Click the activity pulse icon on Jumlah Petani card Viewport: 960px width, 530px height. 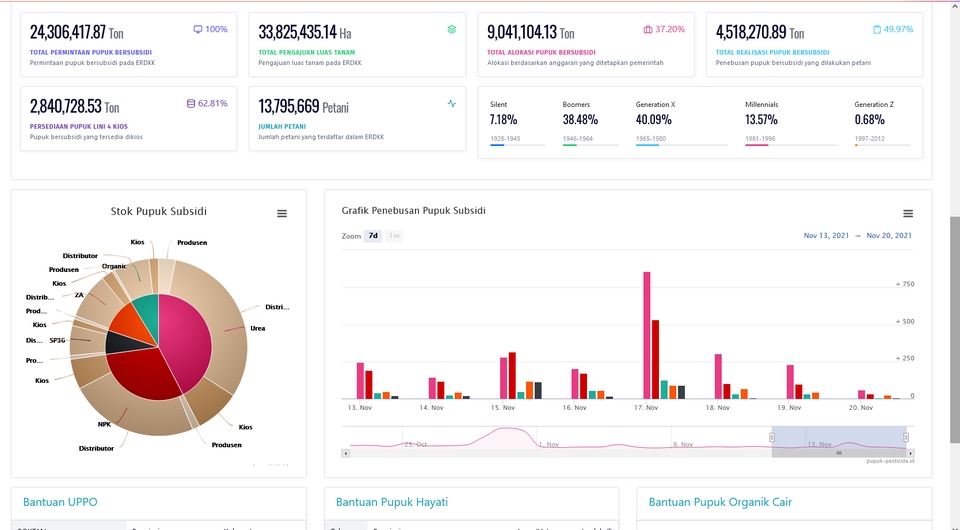(452, 103)
